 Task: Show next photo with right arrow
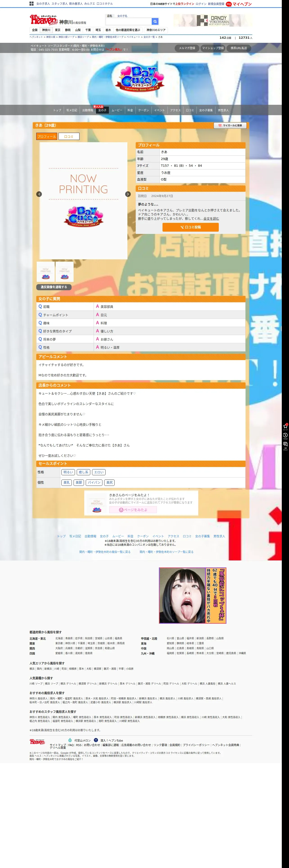point(128,194)
